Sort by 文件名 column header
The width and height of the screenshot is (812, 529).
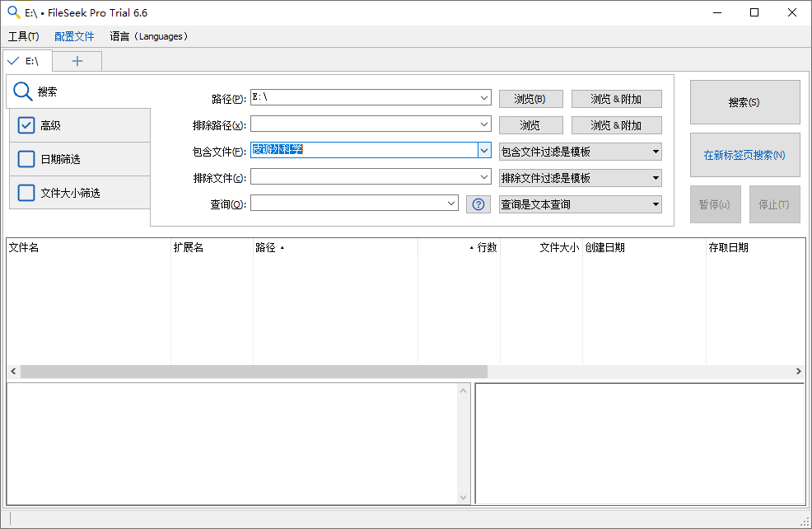click(x=89, y=248)
